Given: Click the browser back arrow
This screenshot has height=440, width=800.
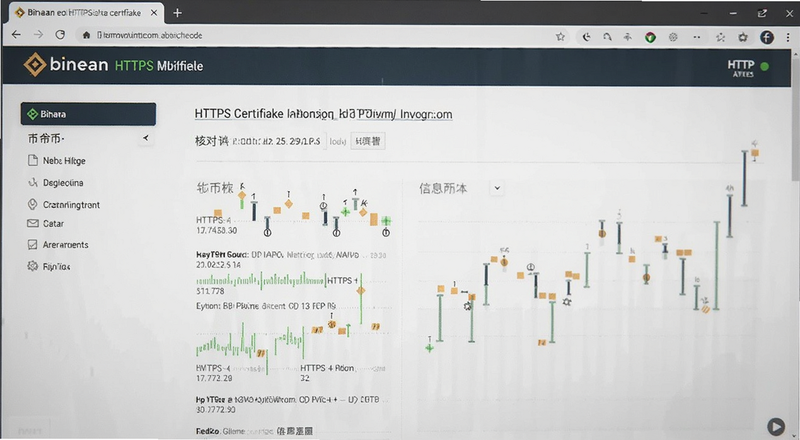Looking at the screenshot, I should tap(16, 35).
